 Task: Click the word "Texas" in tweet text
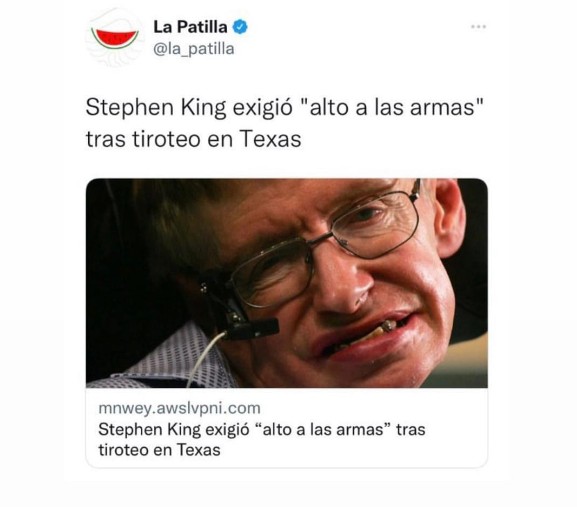(x=270, y=139)
